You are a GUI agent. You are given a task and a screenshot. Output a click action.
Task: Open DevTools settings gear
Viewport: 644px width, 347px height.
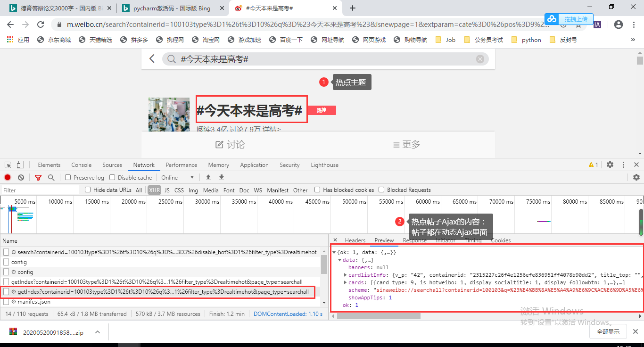610,165
